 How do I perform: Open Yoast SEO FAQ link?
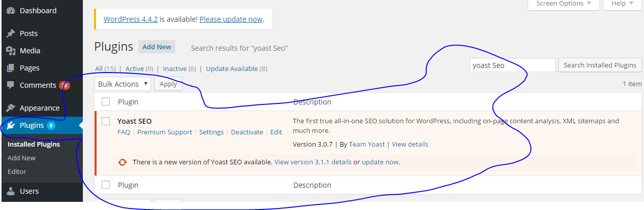click(124, 132)
